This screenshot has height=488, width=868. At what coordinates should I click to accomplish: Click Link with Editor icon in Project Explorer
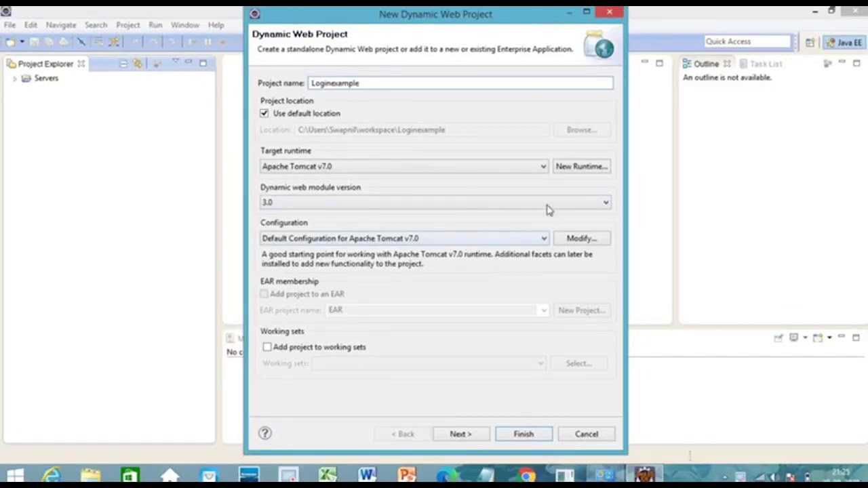(x=138, y=63)
